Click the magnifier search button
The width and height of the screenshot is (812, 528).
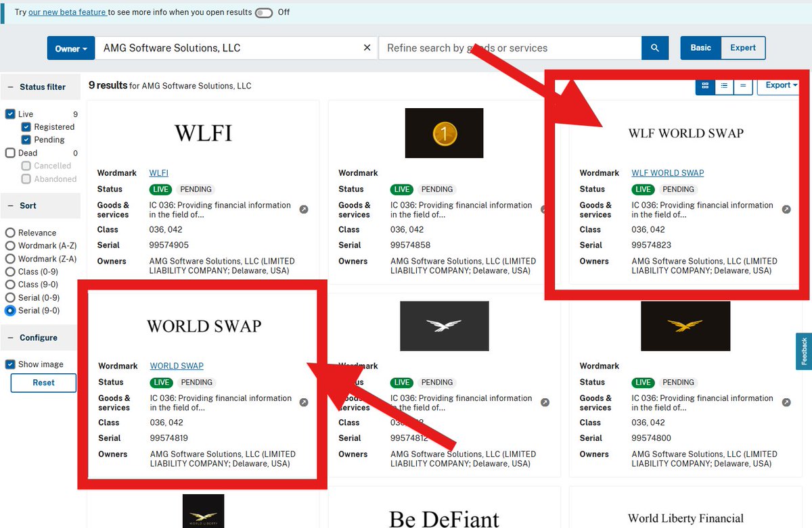tap(654, 48)
